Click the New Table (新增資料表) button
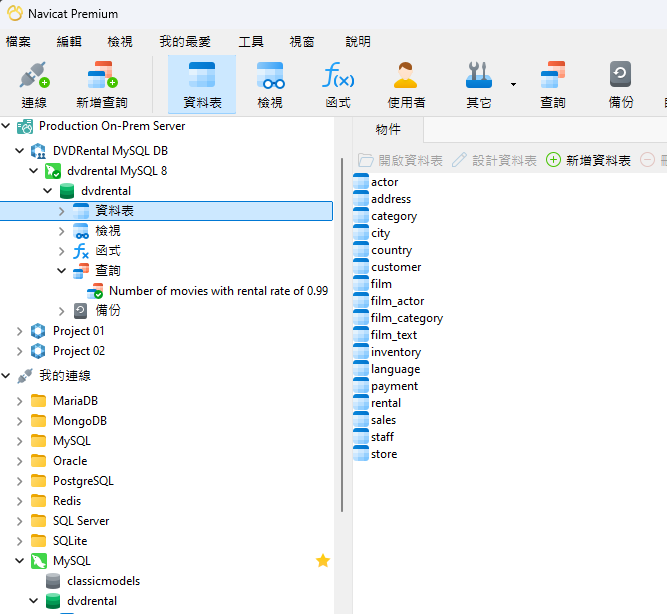 click(588, 160)
